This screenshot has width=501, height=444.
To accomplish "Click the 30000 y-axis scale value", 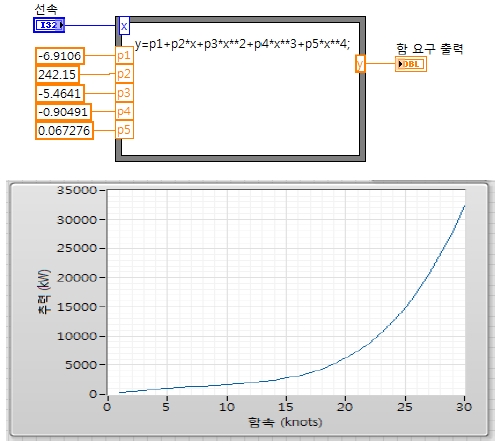I will click(x=77, y=220).
